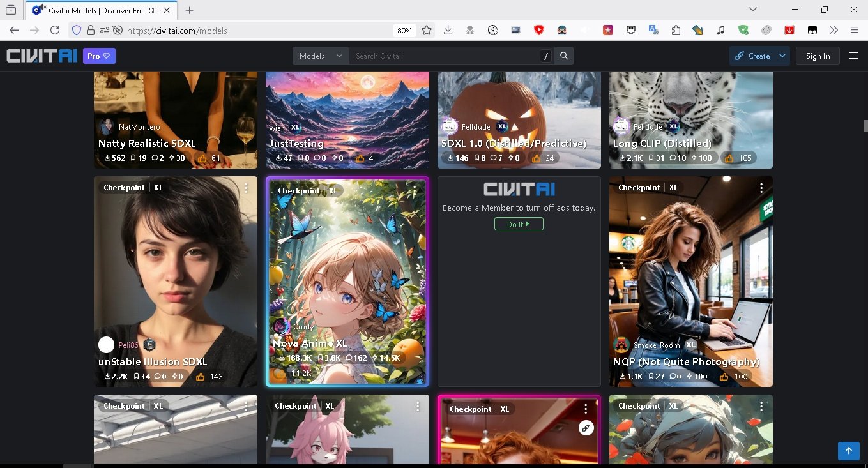Open the list all tabs dropdown
Viewport: 868px width, 468px height.
[x=753, y=10]
